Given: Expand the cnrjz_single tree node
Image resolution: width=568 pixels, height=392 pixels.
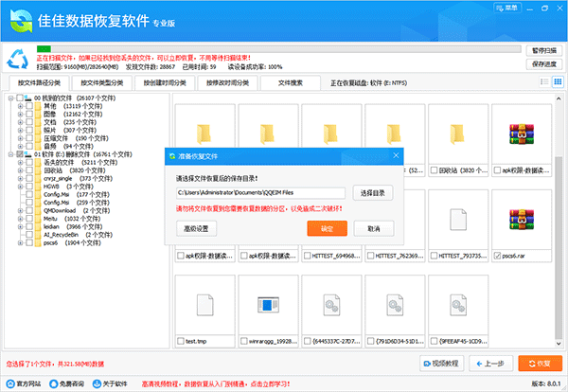Looking at the screenshot, I should pos(20,178).
